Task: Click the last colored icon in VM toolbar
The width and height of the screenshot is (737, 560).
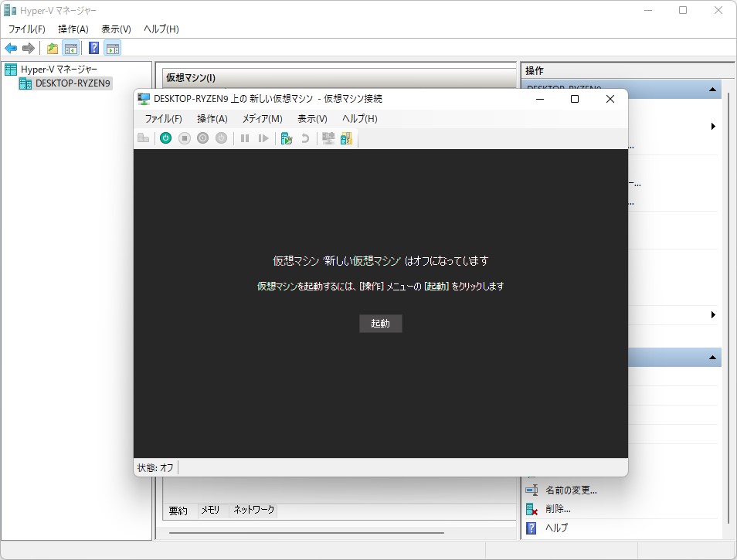Action: click(x=346, y=138)
